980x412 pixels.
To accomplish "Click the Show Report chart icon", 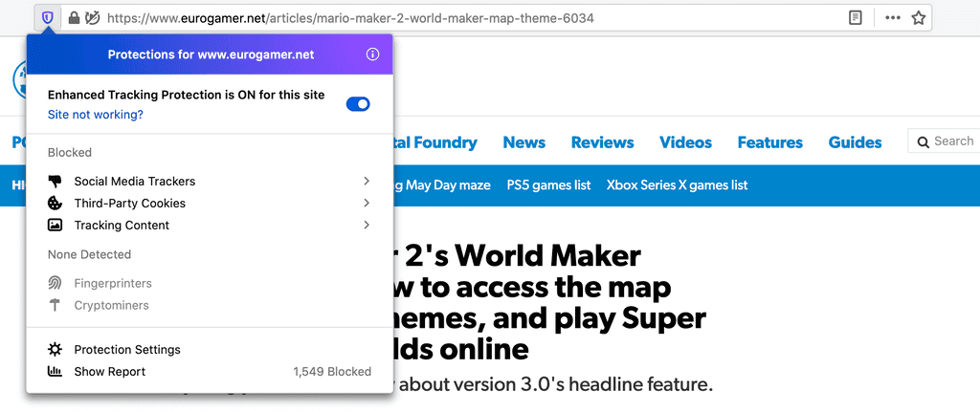I will pyautogui.click(x=55, y=372).
